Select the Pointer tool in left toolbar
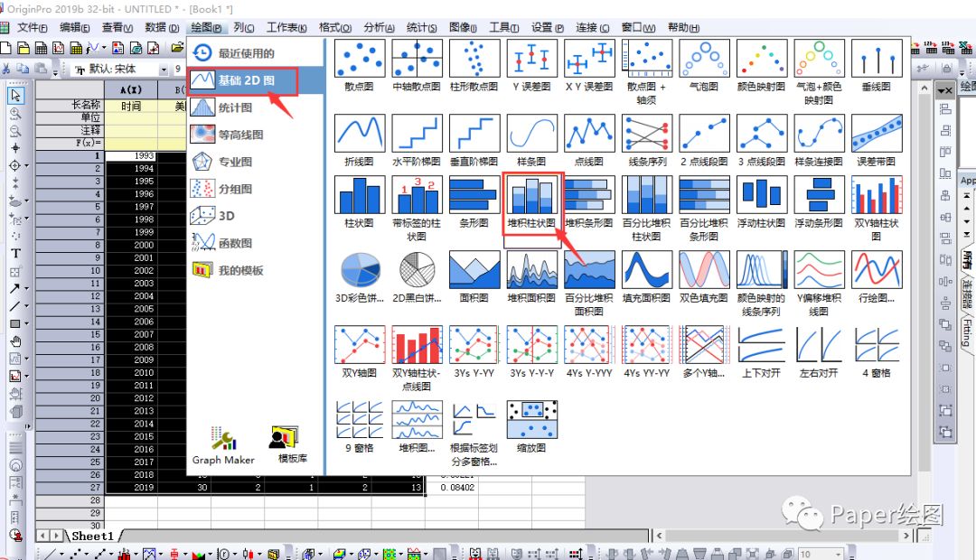 15,95
